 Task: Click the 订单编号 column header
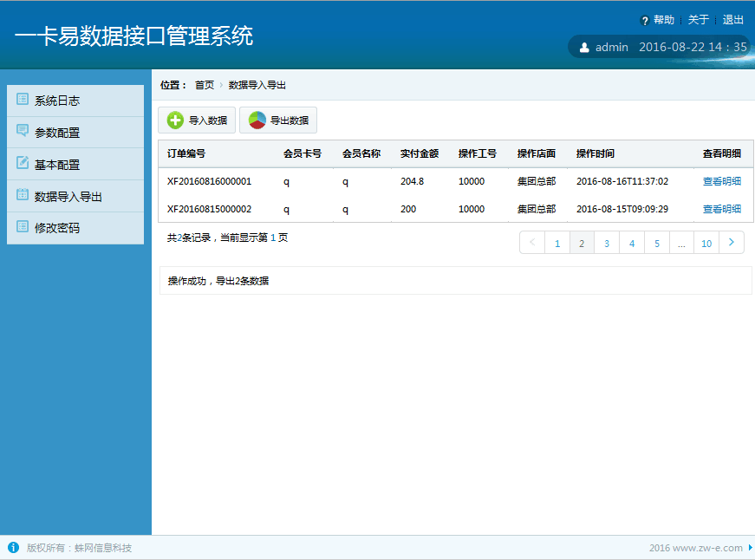[187, 153]
